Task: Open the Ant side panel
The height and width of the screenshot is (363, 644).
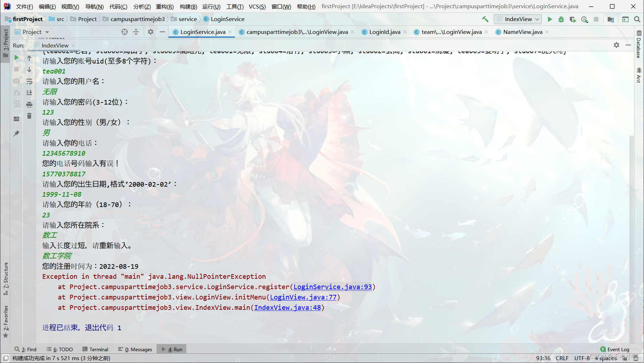Action: 639,75
